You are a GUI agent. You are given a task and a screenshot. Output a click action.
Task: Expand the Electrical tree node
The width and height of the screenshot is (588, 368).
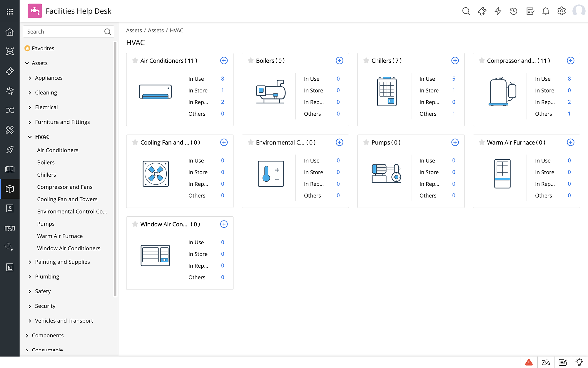30,107
